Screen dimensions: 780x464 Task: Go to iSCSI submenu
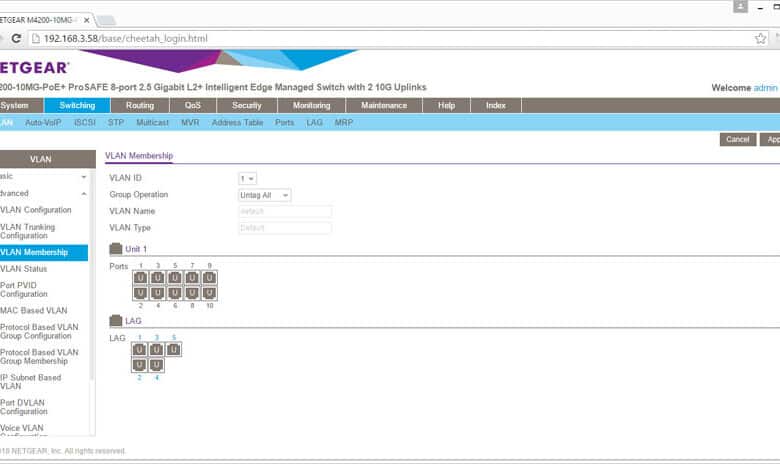pos(85,122)
